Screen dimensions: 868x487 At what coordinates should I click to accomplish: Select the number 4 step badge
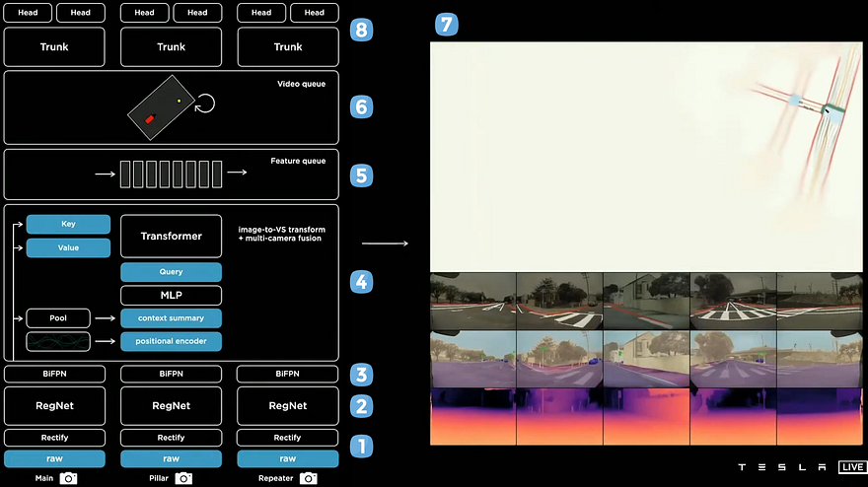tap(361, 282)
